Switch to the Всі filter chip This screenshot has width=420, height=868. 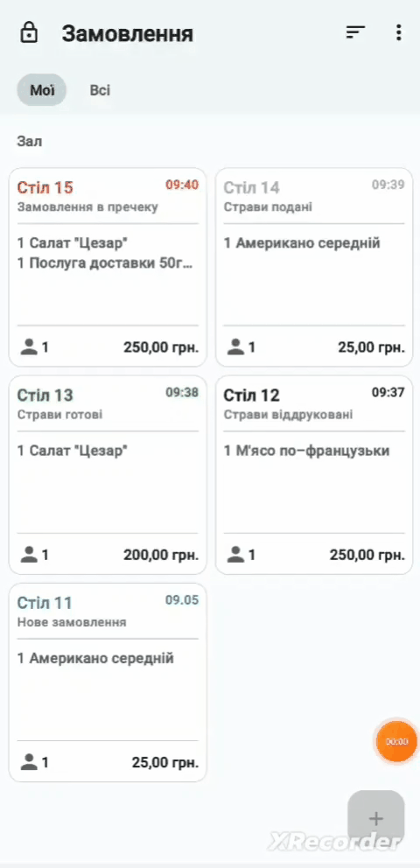[100, 89]
